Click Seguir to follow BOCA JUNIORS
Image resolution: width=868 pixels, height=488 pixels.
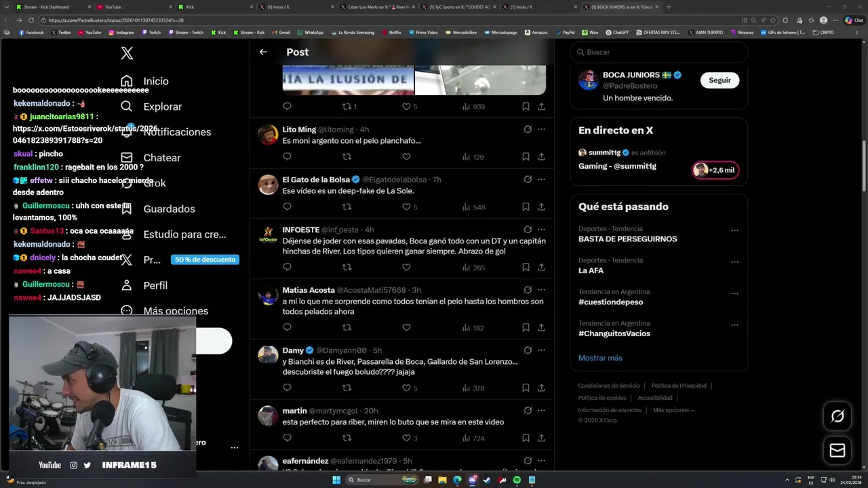pyautogui.click(x=719, y=80)
